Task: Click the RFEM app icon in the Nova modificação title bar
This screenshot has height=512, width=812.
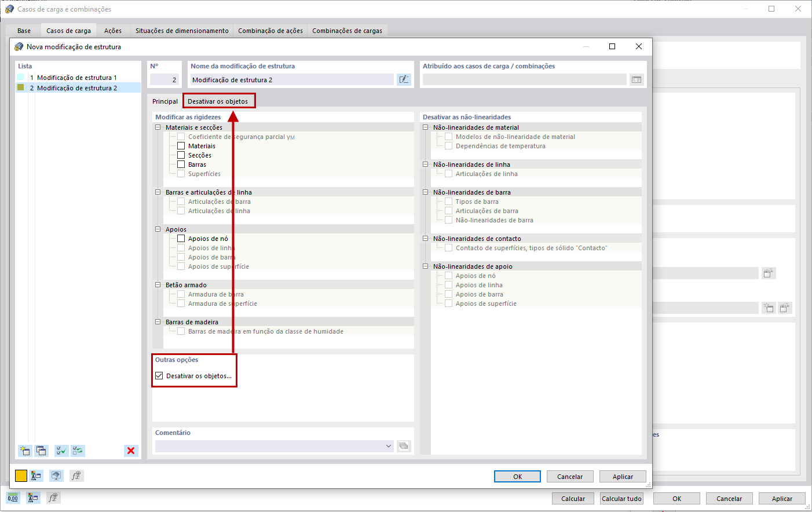Action: 19,47
